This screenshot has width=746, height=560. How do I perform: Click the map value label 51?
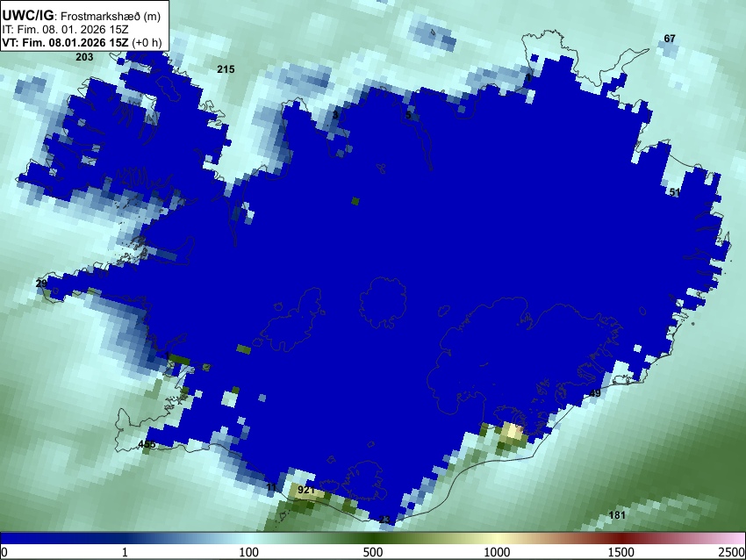(x=675, y=193)
